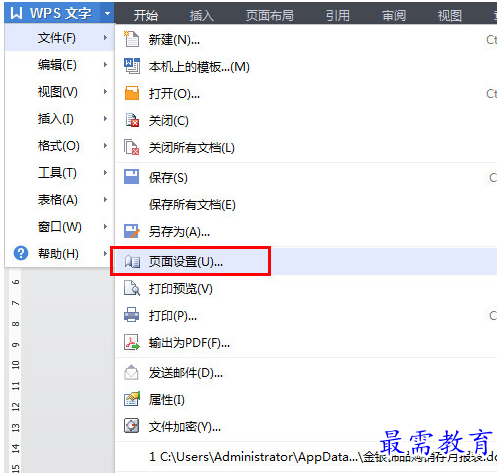Open the 工具(T) menu
The height and width of the screenshot is (474, 501).
point(59,172)
